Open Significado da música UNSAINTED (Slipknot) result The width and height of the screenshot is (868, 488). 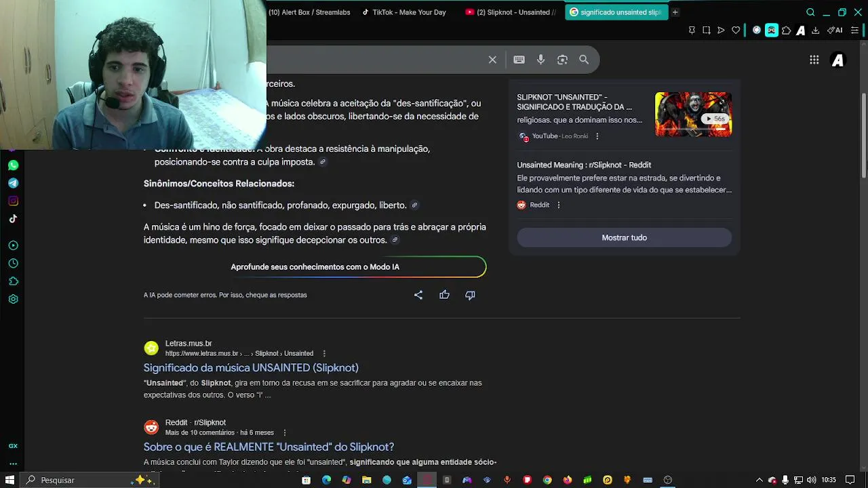tap(251, 367)
